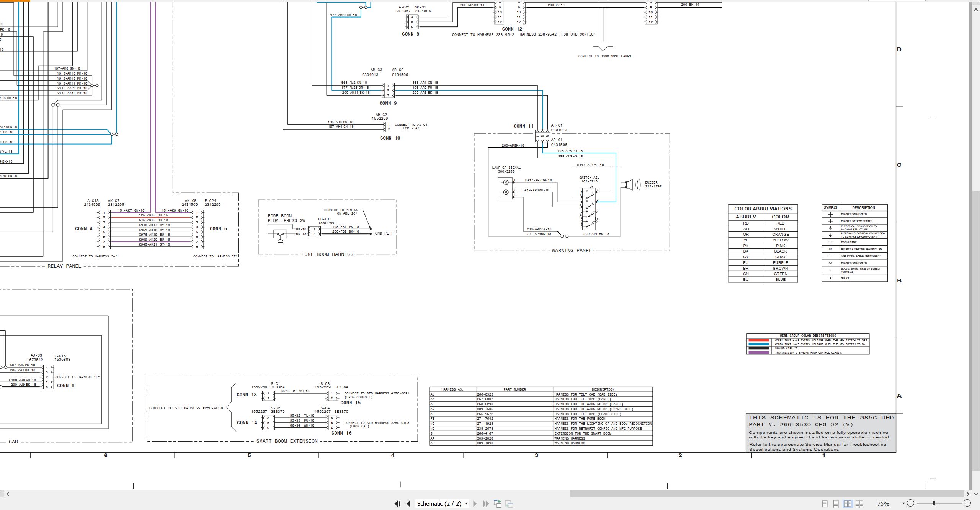Click the 'CONN 9' connector label
This screenshot has width=980, height=510.
388,103
